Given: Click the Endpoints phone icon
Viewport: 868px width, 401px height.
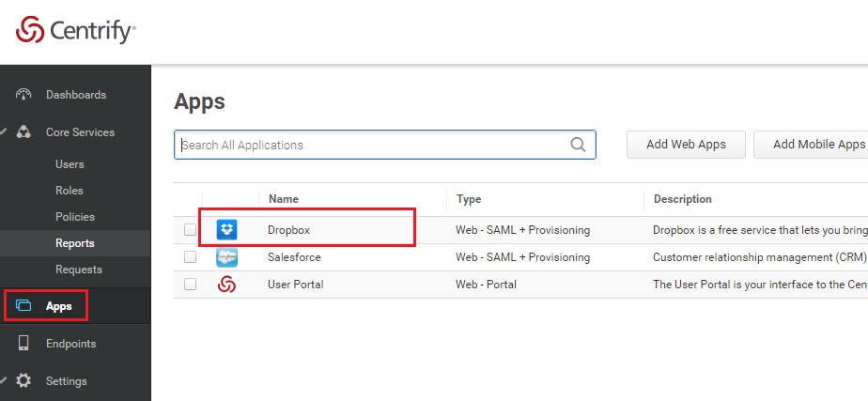Looking at the screenshot, I should point(23,344).
